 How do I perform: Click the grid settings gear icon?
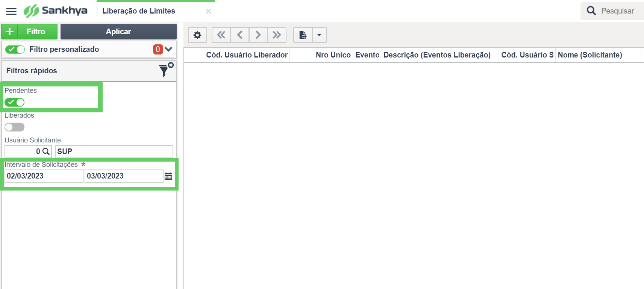pyautogui.click(x=197, y=35)
